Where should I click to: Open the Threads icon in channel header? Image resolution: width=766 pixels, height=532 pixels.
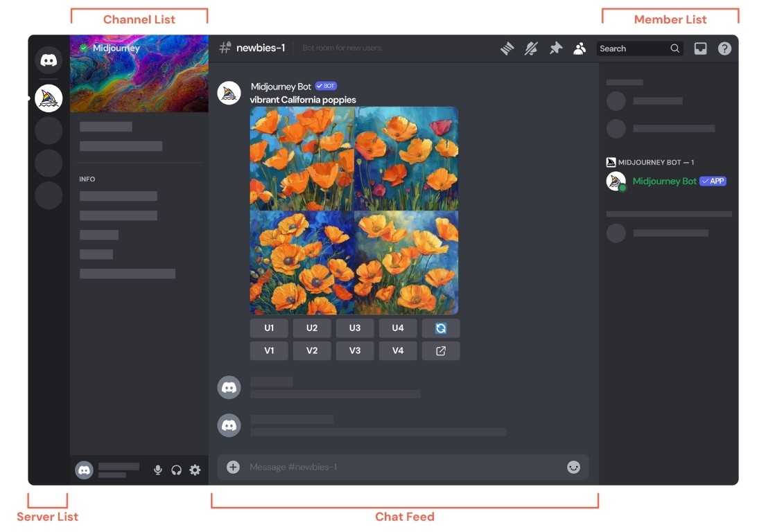click(507, 48)
